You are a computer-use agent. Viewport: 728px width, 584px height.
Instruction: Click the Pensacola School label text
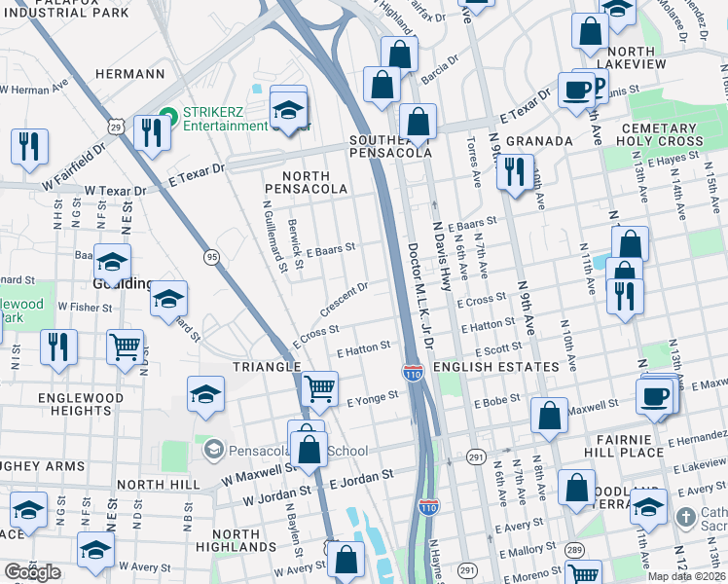299,451
